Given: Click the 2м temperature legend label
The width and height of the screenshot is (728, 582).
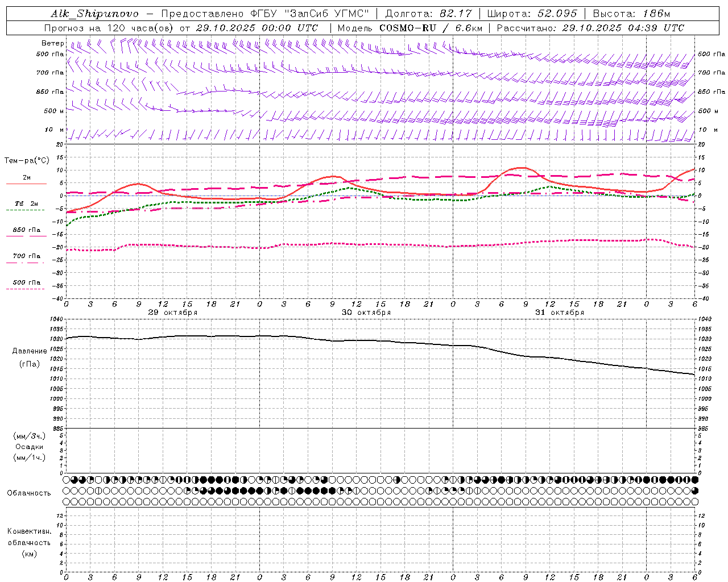Looking at the screenshot, I should coord(27,177).
